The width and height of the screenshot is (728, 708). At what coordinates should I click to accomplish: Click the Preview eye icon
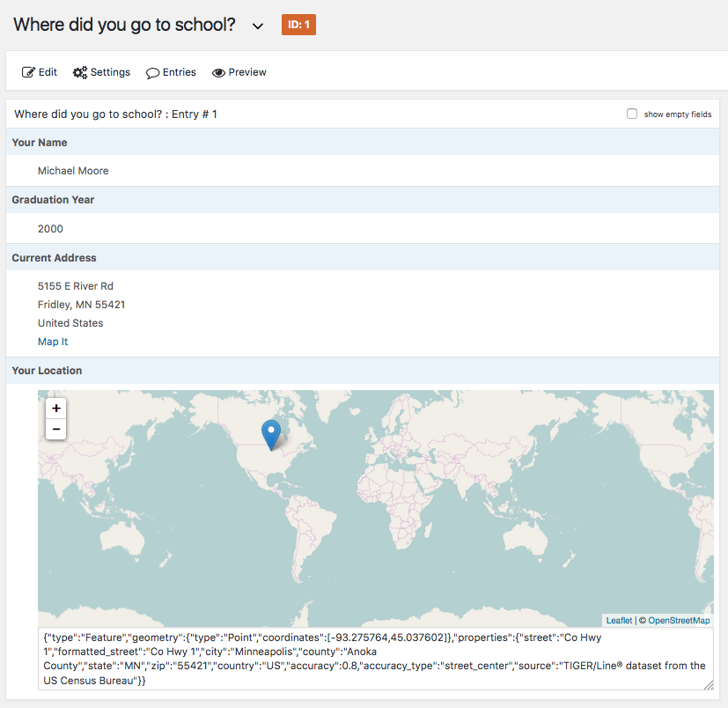[x=219, y=73]
